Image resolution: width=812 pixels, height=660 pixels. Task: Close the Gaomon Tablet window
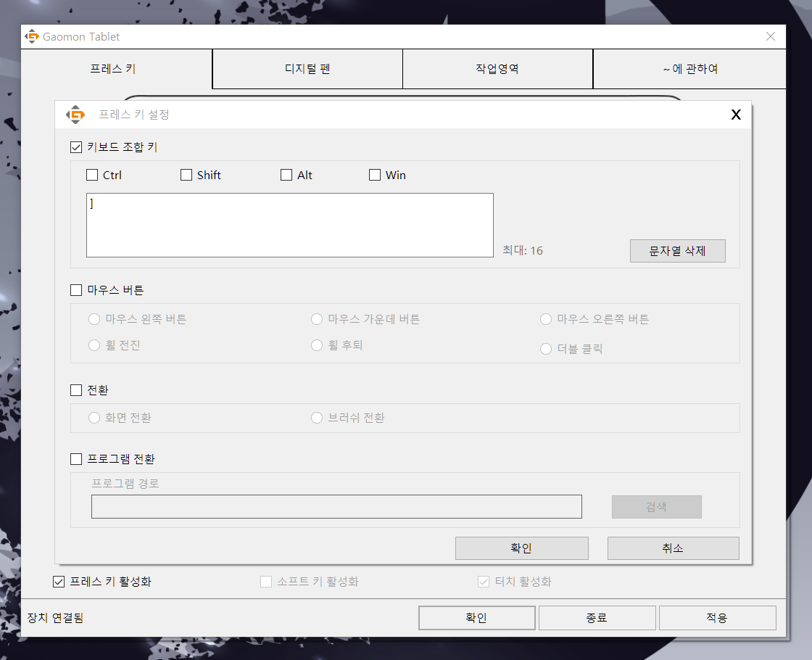point(771,36)
